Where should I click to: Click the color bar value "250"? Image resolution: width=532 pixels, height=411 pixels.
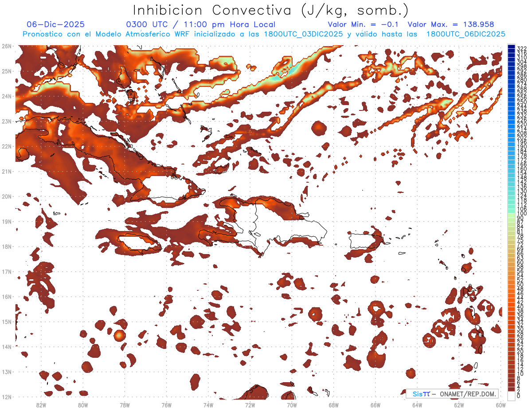(521, 102)
